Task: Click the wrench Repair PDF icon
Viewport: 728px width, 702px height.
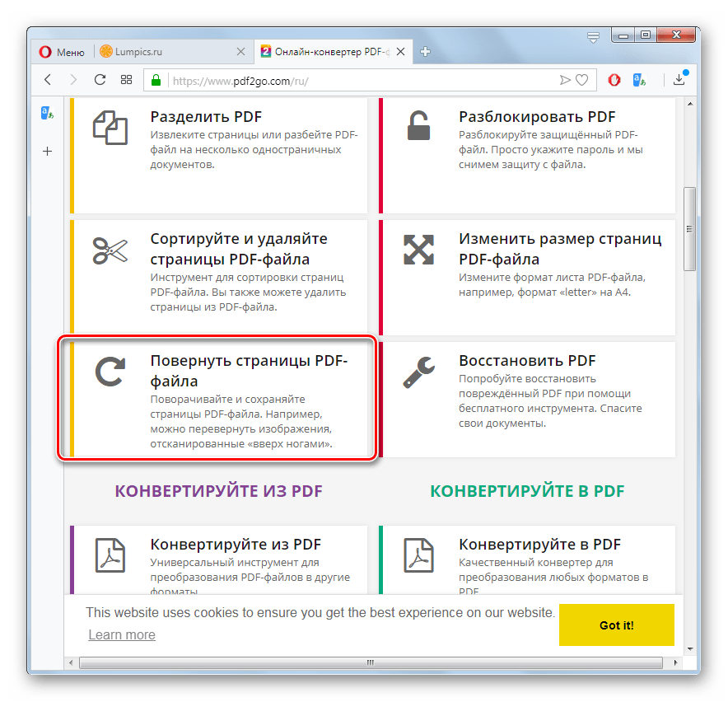Action: pyautogui.click(x=419, y=372)
